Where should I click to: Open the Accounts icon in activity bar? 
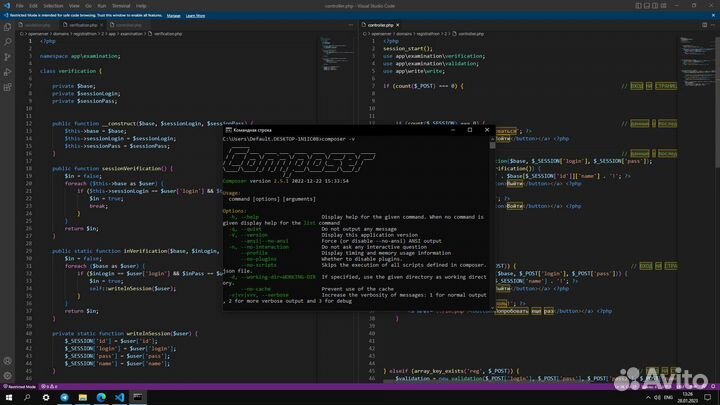click(x=7, y=361)
